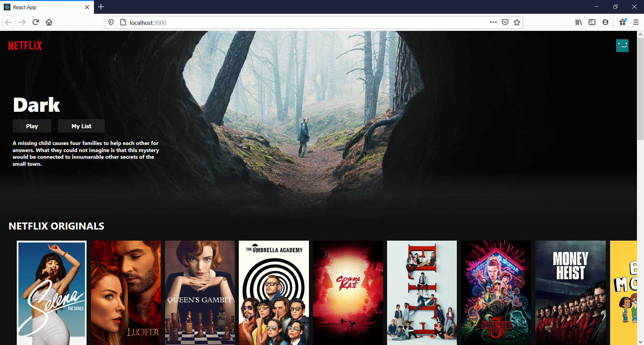The width and height of the screenshot is (644, 345).
Task: Click the page scrollbar thumb
Action: 640,89
